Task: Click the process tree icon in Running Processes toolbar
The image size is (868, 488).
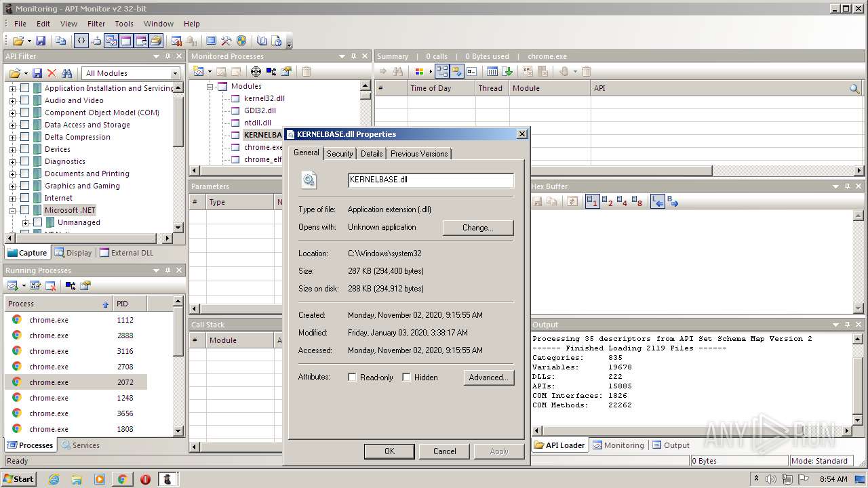Action: 71,285
